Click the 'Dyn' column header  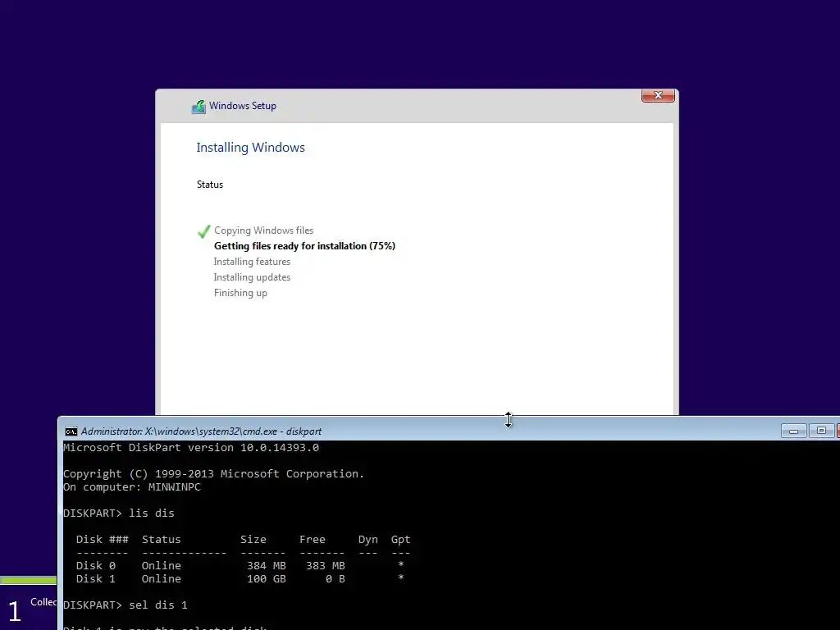368,540
